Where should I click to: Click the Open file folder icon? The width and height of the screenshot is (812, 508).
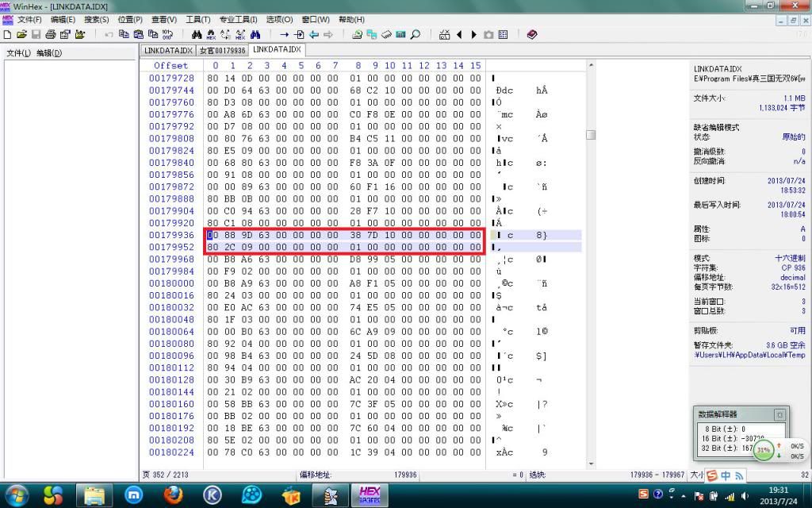(x=21, y=35)
